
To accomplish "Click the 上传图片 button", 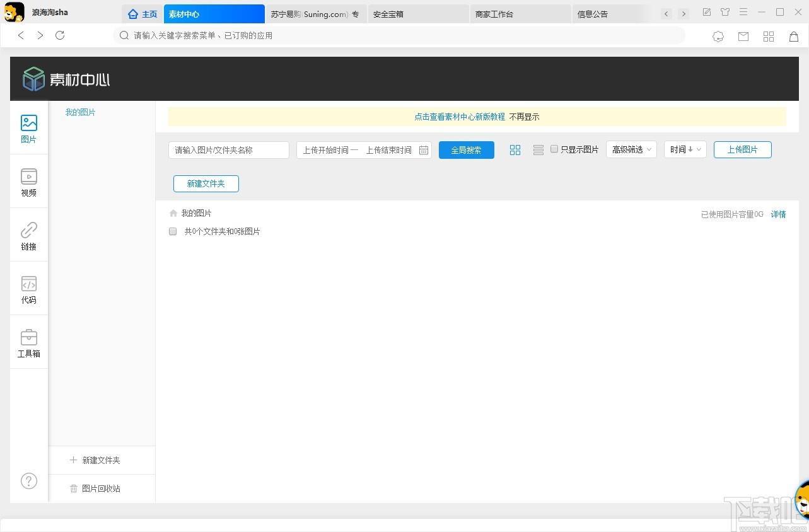I will coord(742,149).
